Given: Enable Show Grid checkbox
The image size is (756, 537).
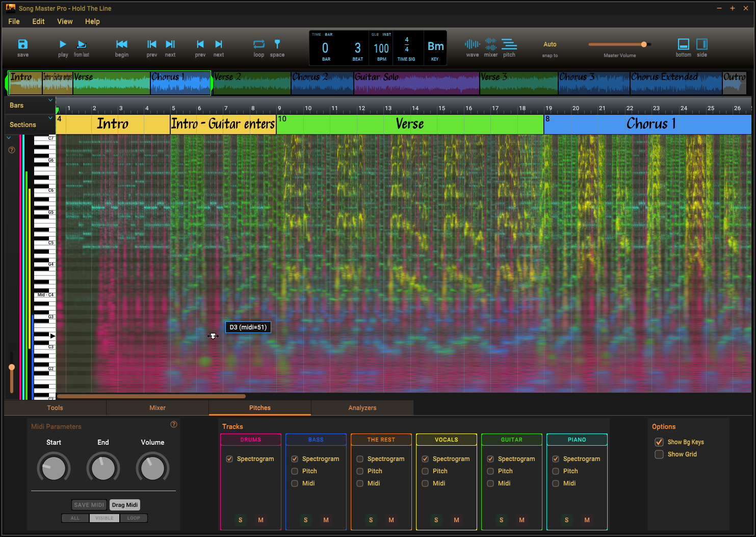Looking at the screenshot, I should 659,454.
